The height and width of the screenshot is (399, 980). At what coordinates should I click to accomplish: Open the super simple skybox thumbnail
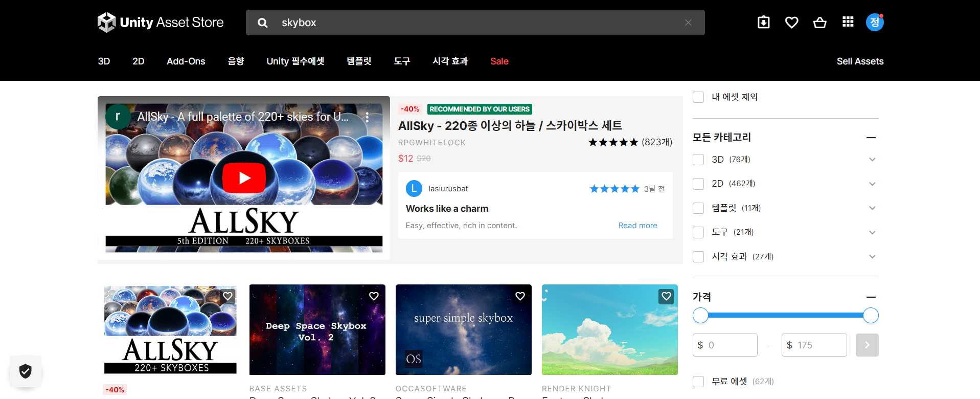pyautogui.click(x=464, y=330)
